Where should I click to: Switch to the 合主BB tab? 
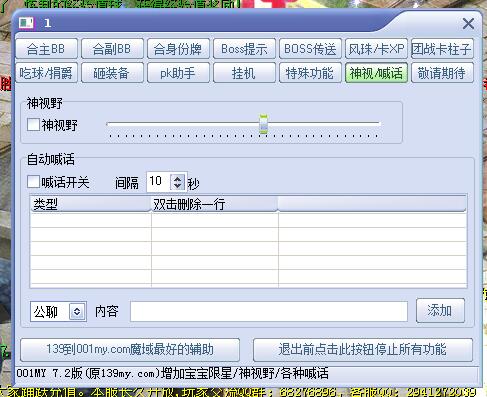[x=46, y=49]
